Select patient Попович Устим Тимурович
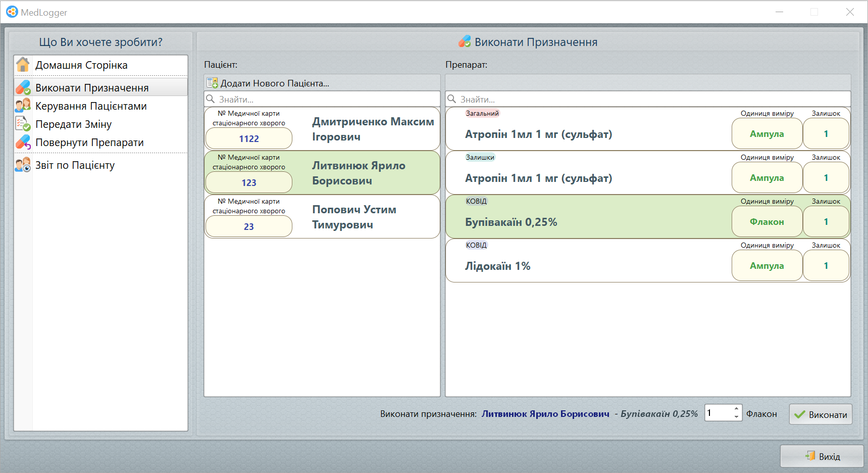 (353, 217)
